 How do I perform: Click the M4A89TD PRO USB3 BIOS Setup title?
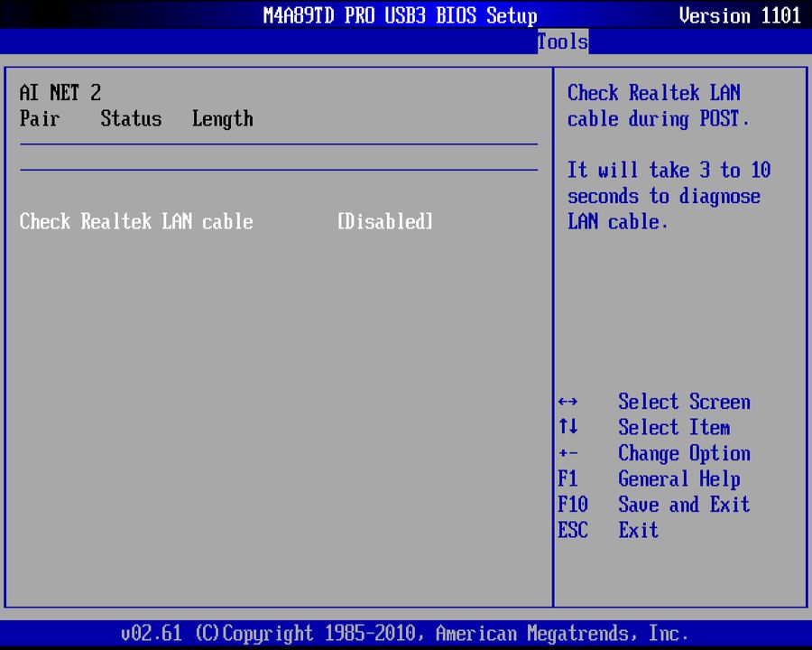pyautogui.click(x=400, y=15)
